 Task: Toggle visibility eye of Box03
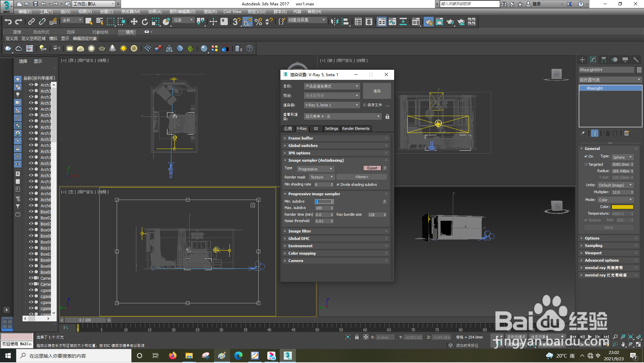(31, 224)
